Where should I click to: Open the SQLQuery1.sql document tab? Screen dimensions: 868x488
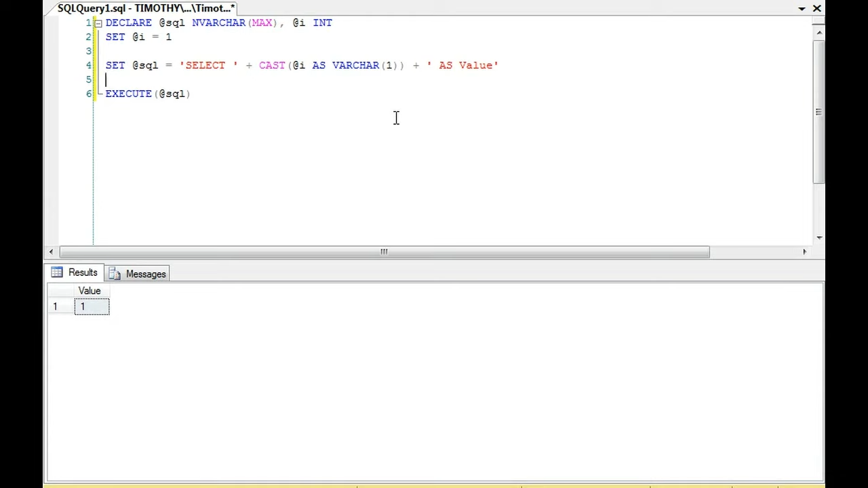point(145,8)
